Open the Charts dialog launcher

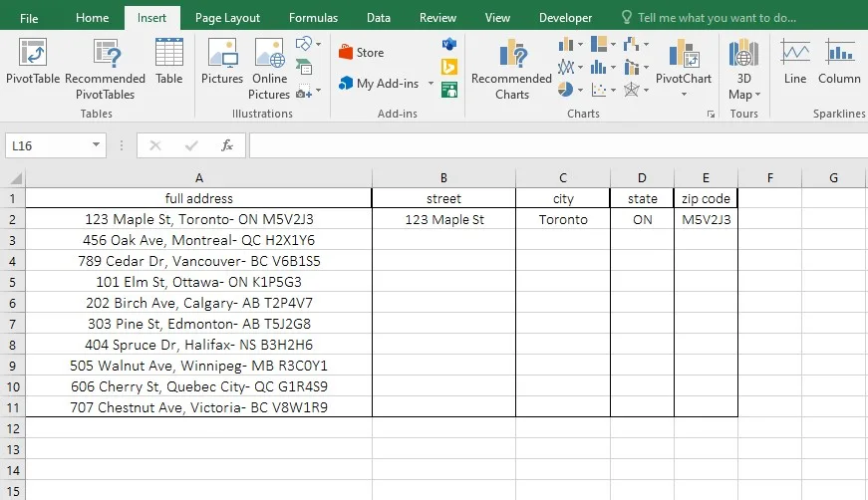click(x=711, y=114)
